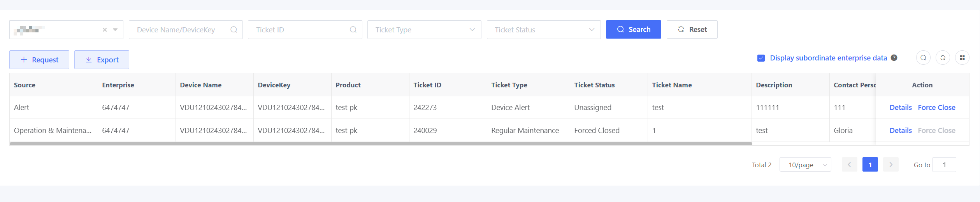980x202 pixels.
Task: Open Details for ticket 242273
Action: 900,108
